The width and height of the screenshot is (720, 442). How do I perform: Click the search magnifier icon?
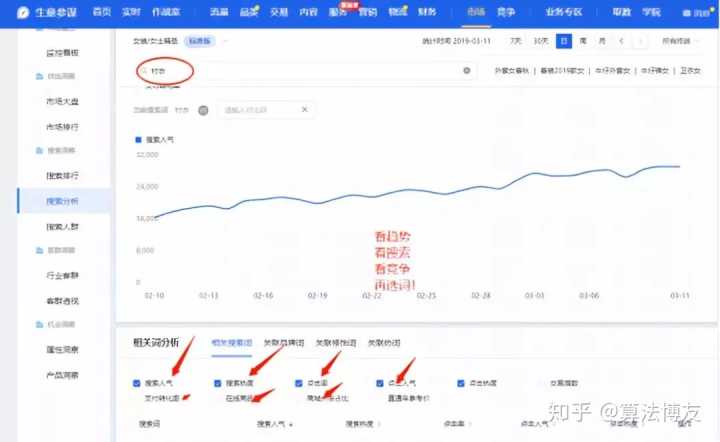145,71
